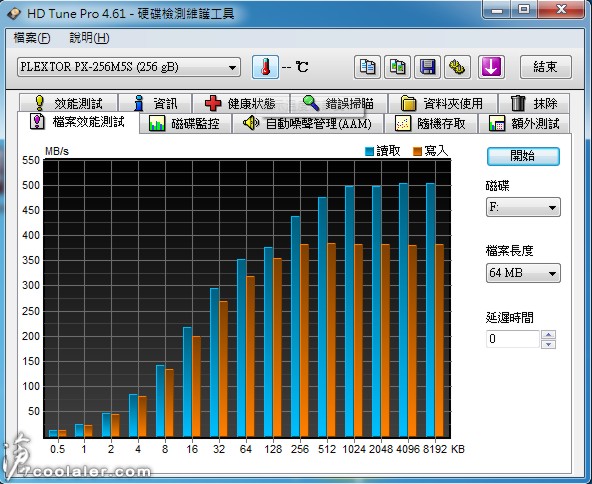Open the 自動噪聲管理(AAM) tab
592x484 pixels.
click(308, 123)
